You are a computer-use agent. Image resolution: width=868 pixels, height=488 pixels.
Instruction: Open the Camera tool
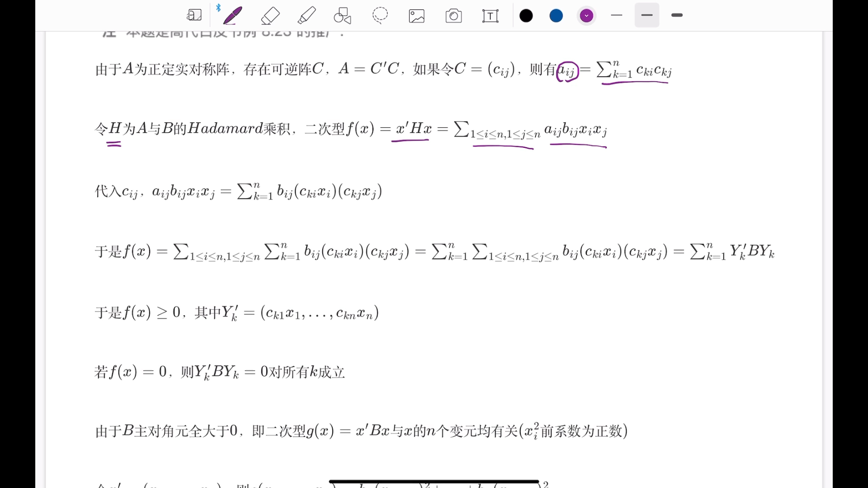pyautogui.click(x=453, y=16)
